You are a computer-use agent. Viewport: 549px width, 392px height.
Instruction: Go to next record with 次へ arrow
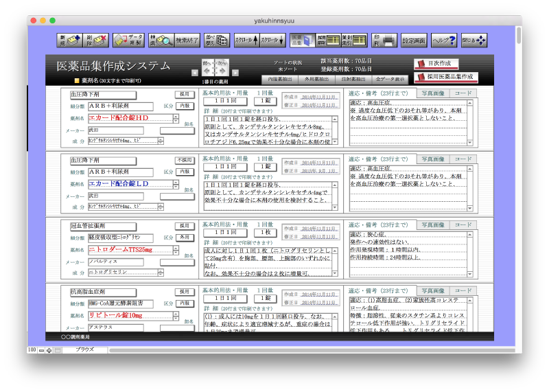tap(222, 68)
